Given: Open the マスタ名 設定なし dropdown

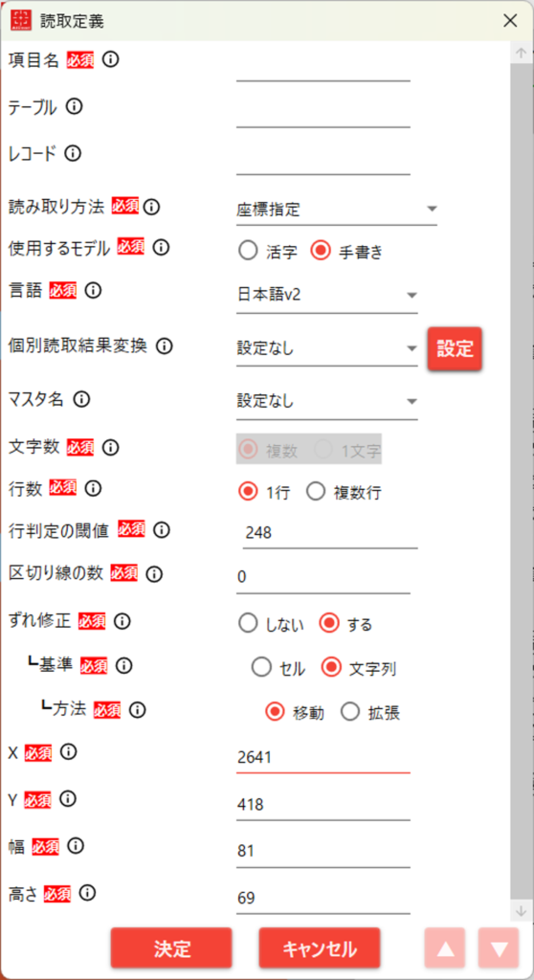Looking at the screenshot, I should click(x=327, y=401).
